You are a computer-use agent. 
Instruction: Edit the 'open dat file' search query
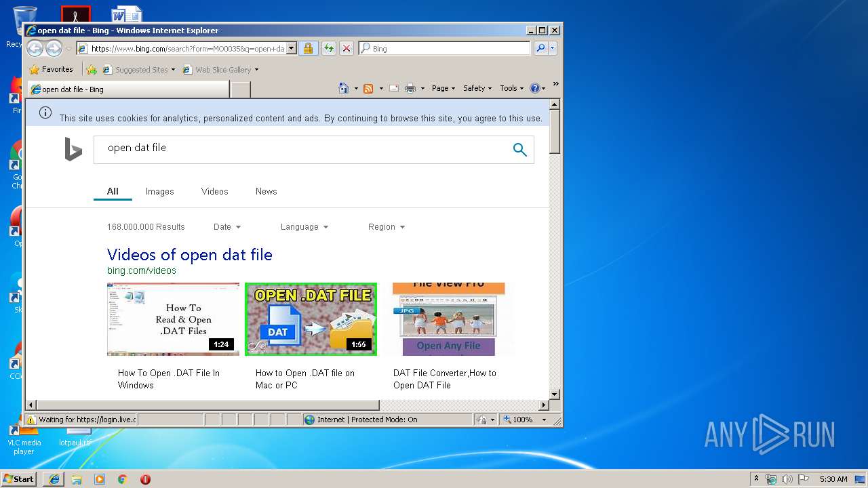pyautogui.click(x=302, y=149)
